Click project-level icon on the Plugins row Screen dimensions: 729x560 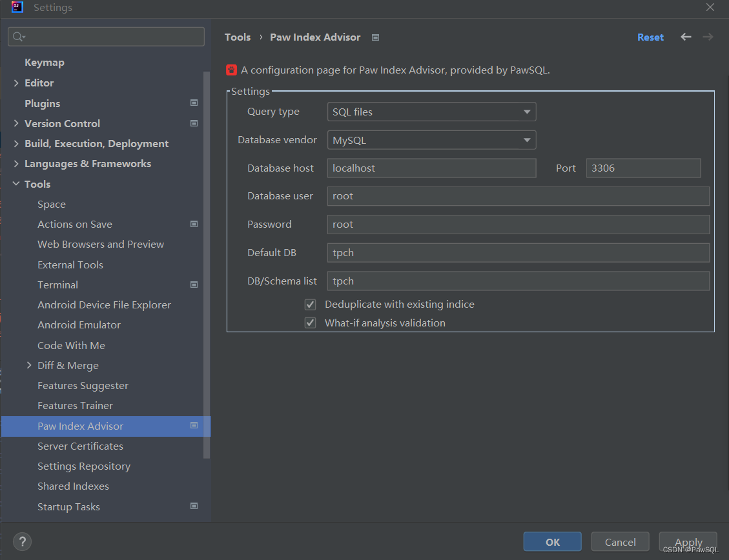click(x=194, y=103)
